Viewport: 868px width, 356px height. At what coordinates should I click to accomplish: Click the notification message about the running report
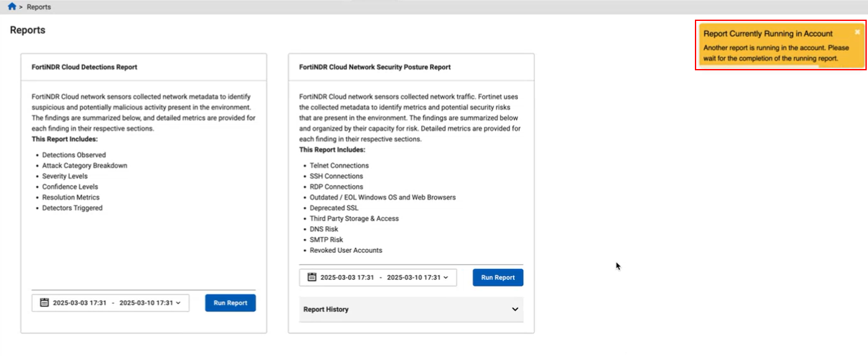pyautogui.click(x=775, y=53)
